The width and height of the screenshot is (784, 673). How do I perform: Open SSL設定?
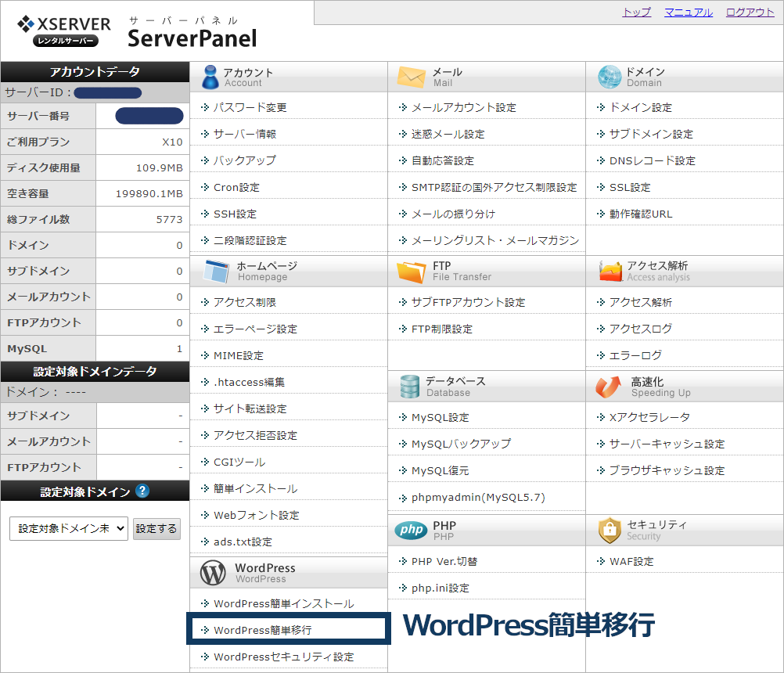pos(630,187)
